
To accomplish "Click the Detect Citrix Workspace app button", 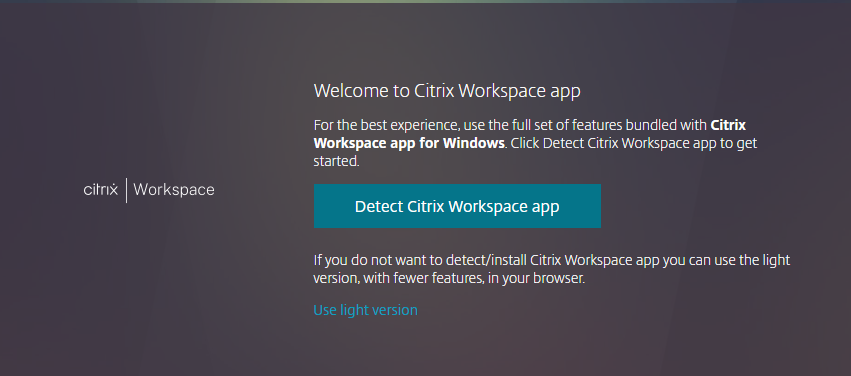I will [457, 206].
